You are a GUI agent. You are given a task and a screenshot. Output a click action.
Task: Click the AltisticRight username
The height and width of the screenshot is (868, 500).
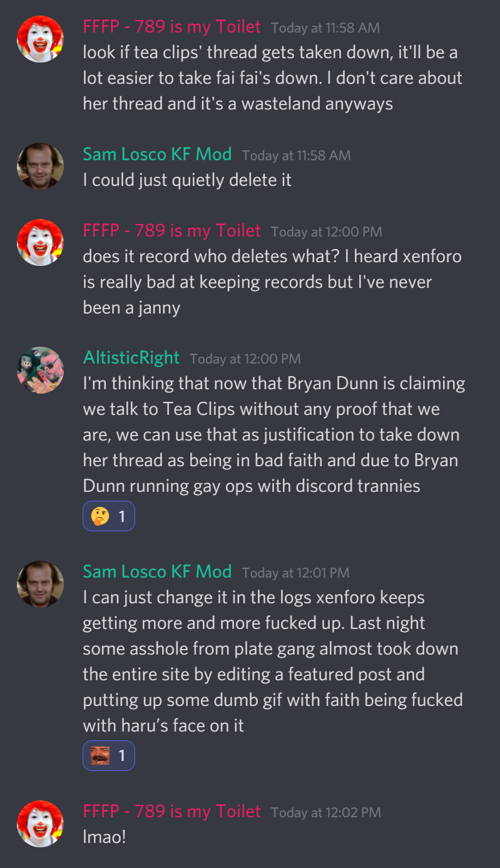coord(131,357)
